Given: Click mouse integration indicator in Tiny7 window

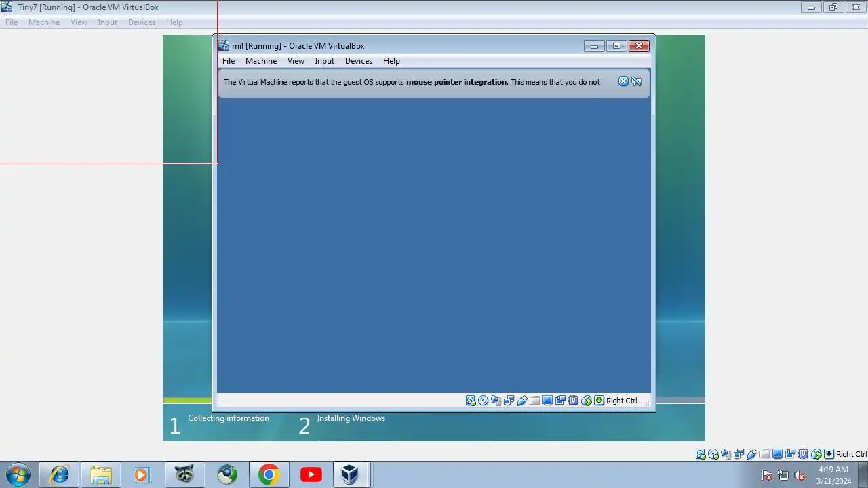Looking at the screenshot, I should 816,454.
